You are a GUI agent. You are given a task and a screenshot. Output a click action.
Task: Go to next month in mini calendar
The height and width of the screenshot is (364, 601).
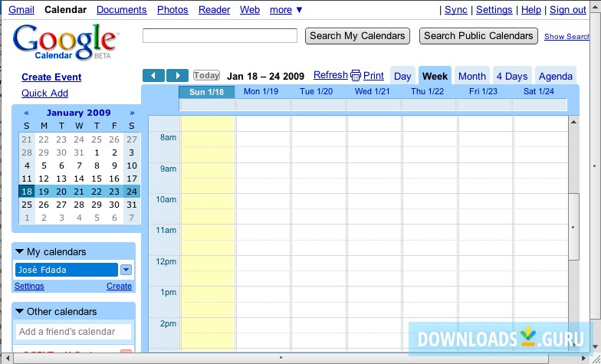click(x=132, y=113)
